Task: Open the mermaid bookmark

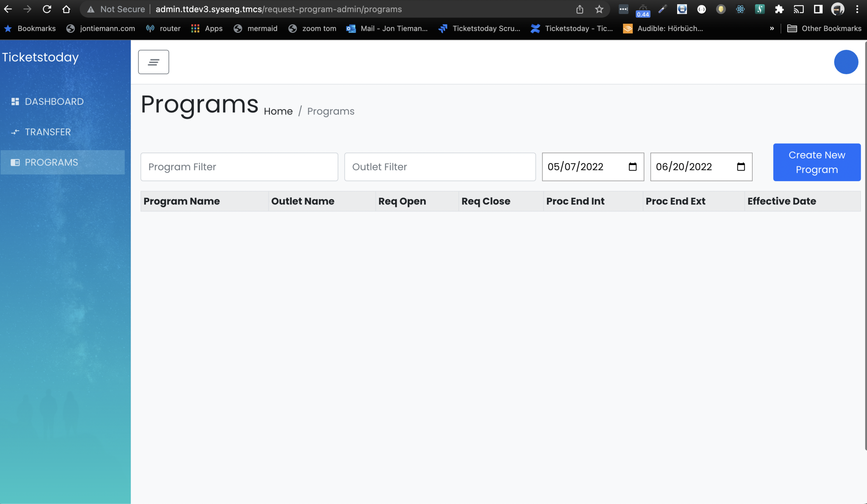Action: coord(256,28)
